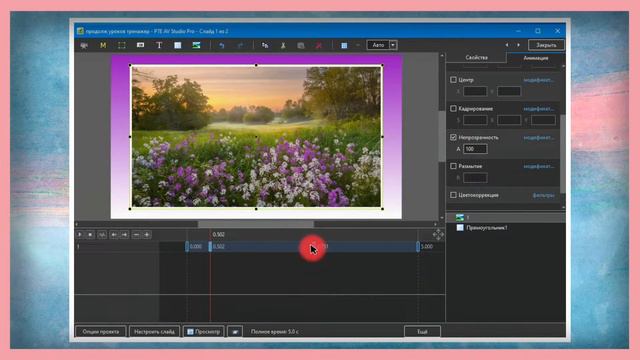This screenshot has height=360, width=640.
Task: Add keyframe with the plus button
Action: click(x=147, y=235)
